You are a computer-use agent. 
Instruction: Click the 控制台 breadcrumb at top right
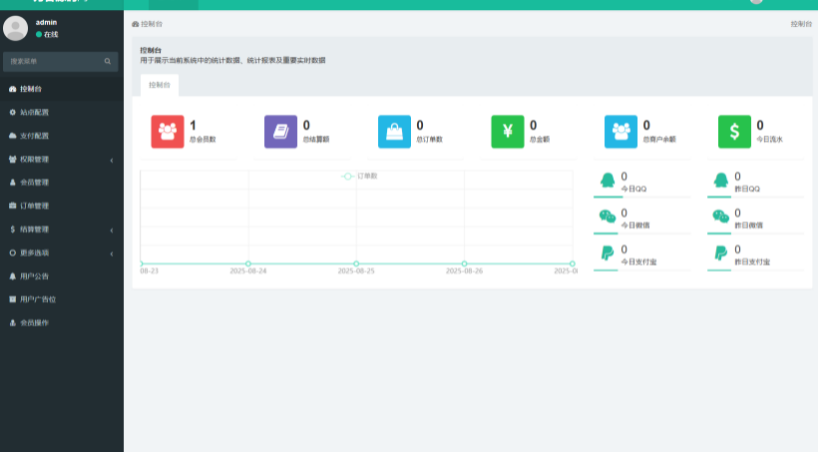pos(800,23)
